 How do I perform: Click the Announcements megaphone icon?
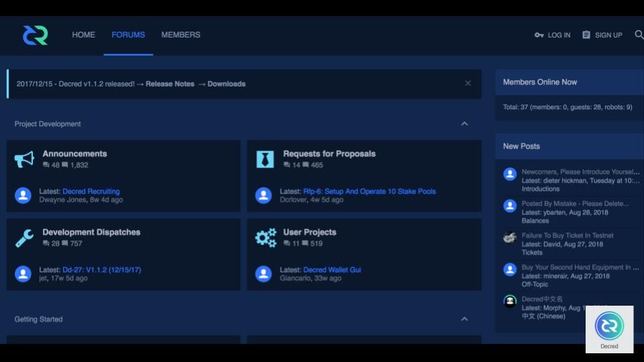(x=24, y=160)
